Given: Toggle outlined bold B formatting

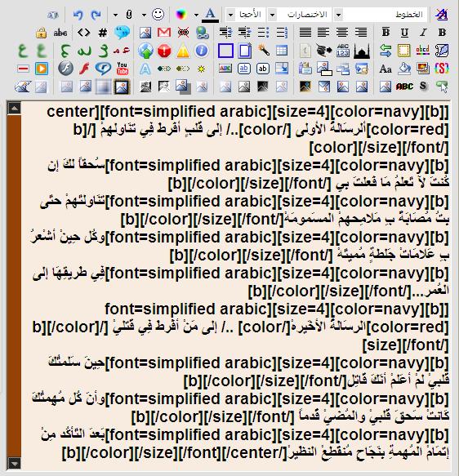Looking at the screenshot, I should [x=385, y=33].
